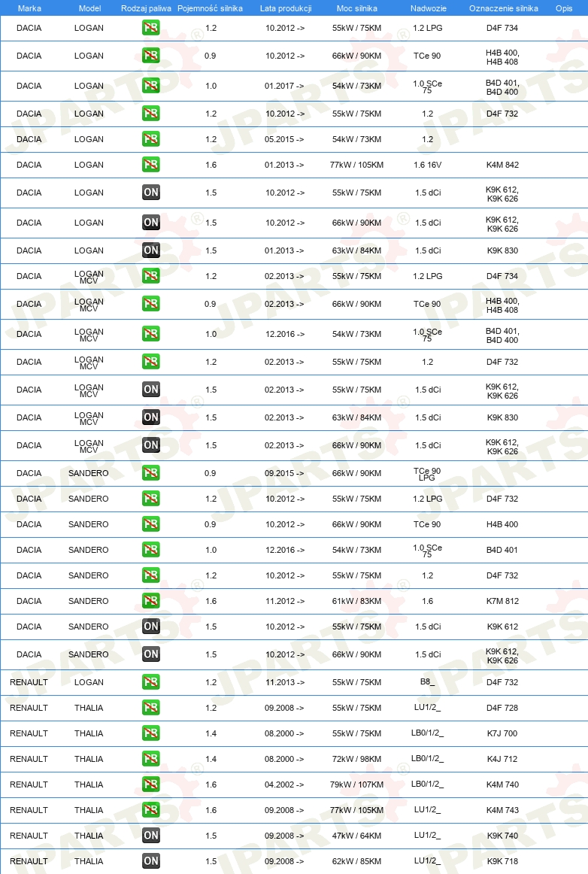588x874 pixels.
Task: Click the diesel ON icon in Logan MCV 55kW dCi row
Action: pos(150,390)
